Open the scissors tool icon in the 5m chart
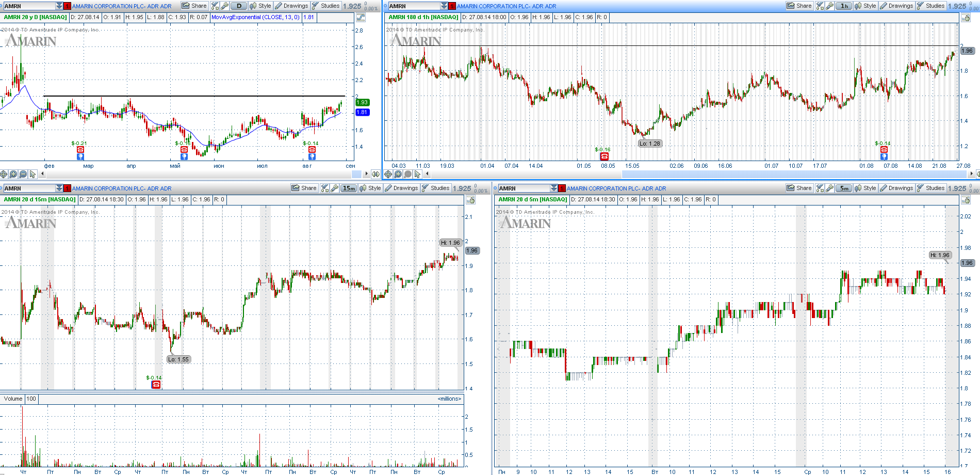This screenshot has width=980, height=475. pyautogui.click(x=820, y=188)
